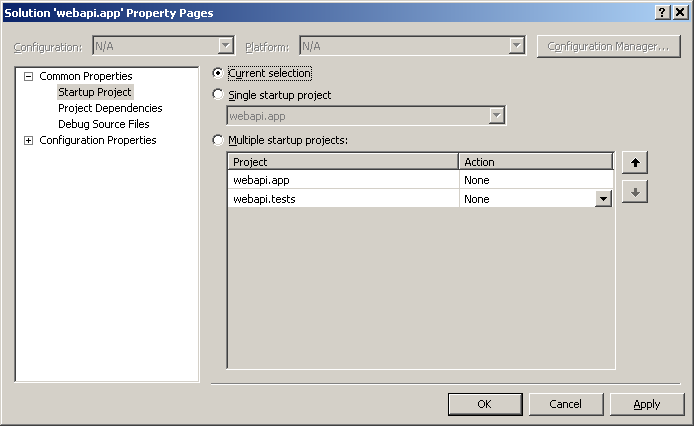Click the move down arrow button

pyautogui.click(x=635, y=192)
